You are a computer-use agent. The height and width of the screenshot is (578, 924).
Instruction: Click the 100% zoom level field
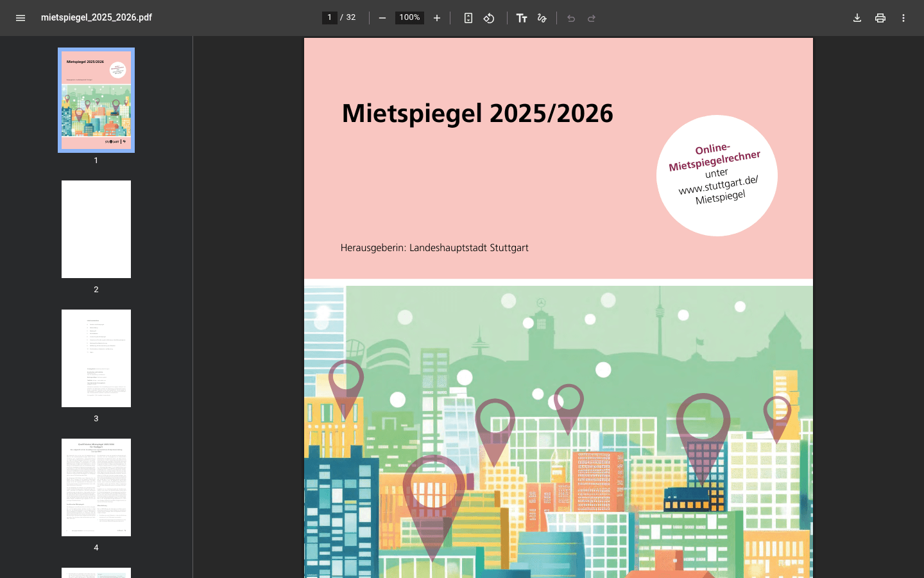click(409, 17)
